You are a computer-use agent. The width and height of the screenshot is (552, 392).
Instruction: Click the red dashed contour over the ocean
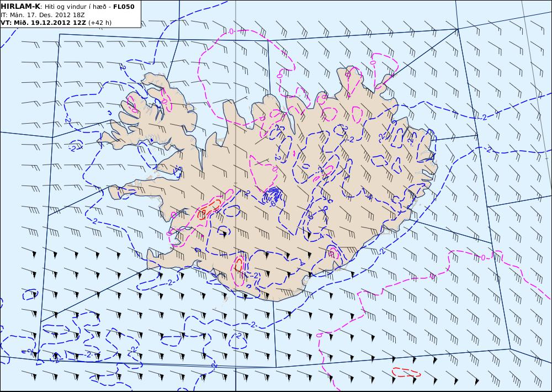click(406, 372)
